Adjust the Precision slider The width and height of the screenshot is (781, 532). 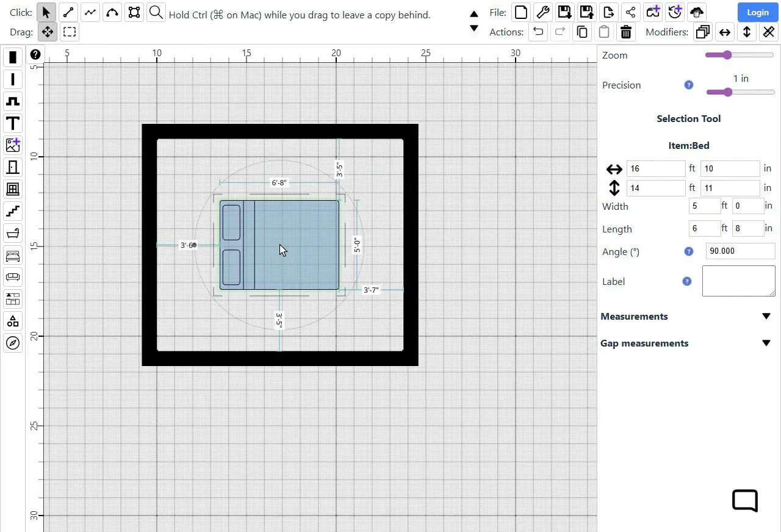pyautogui.click(x=740, y=92)
